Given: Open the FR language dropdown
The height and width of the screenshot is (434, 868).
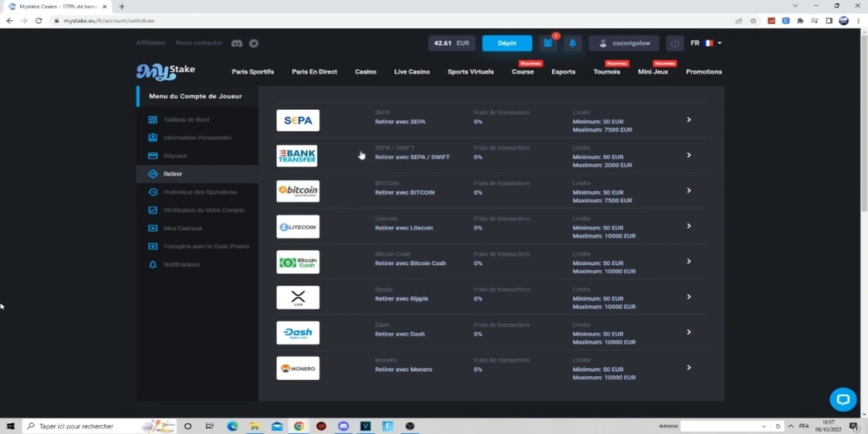Looking at the screenshot, I should 706,43.
